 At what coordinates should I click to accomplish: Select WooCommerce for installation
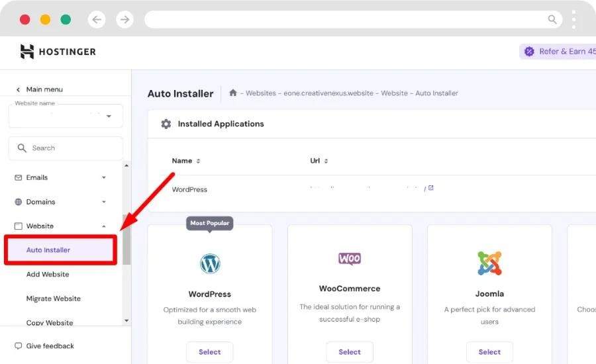[x=350, y=352]
